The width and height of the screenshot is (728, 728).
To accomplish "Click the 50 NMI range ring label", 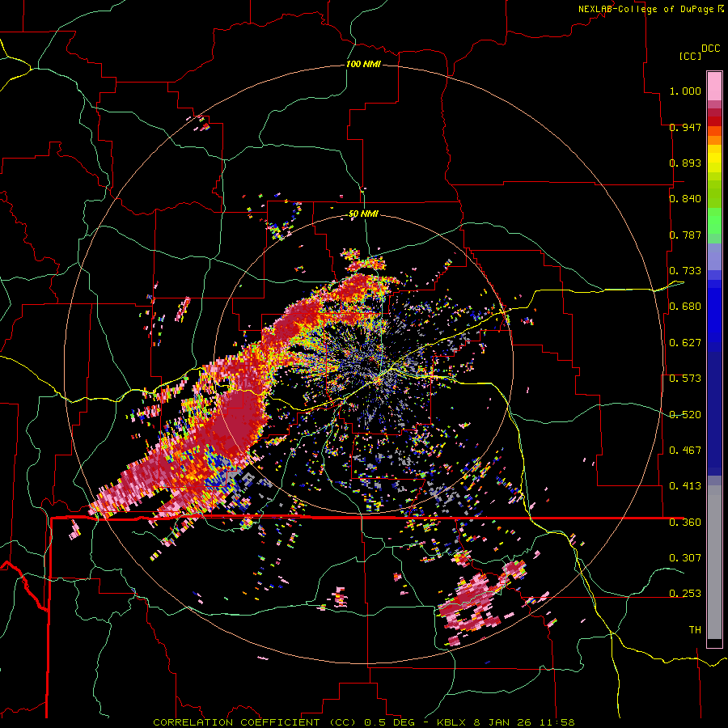I will click(x=363, y=214).
